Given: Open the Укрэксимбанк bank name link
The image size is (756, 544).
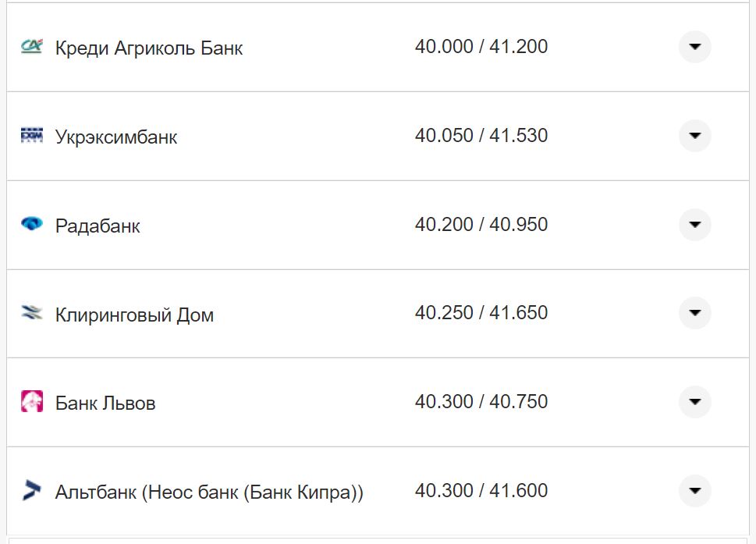Looking at the screenshot, I should point(116,137).
